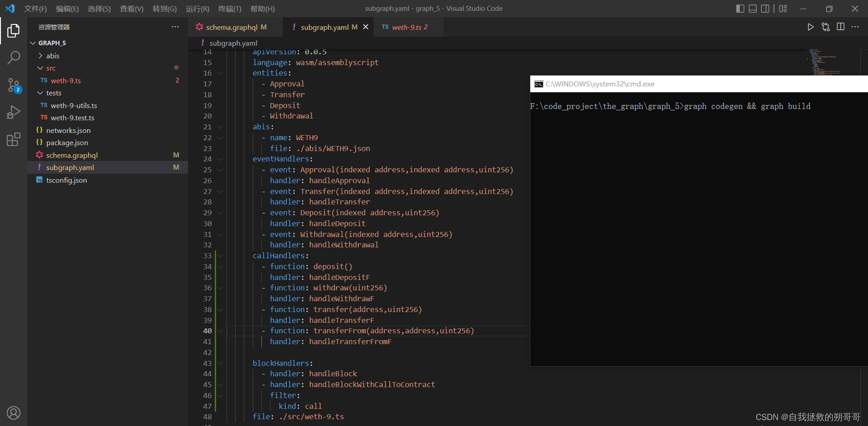
Task: Open the Search view icon
Action: (14, 57)
